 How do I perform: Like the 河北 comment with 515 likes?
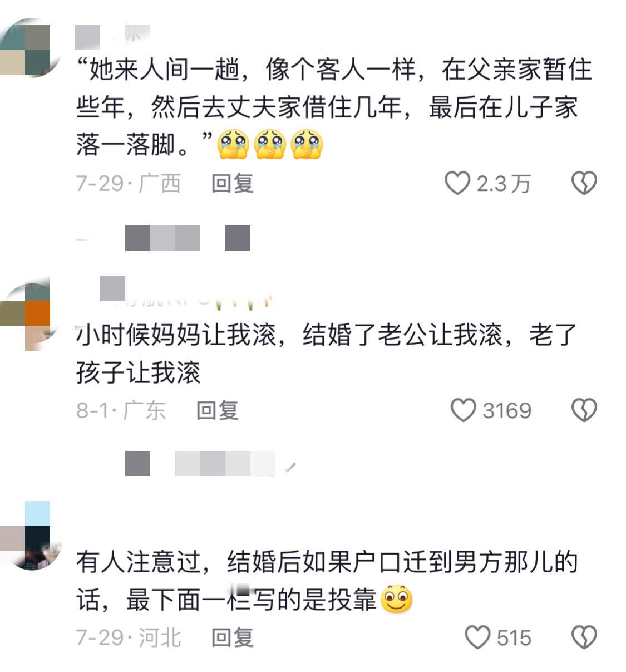coord(477,637)
